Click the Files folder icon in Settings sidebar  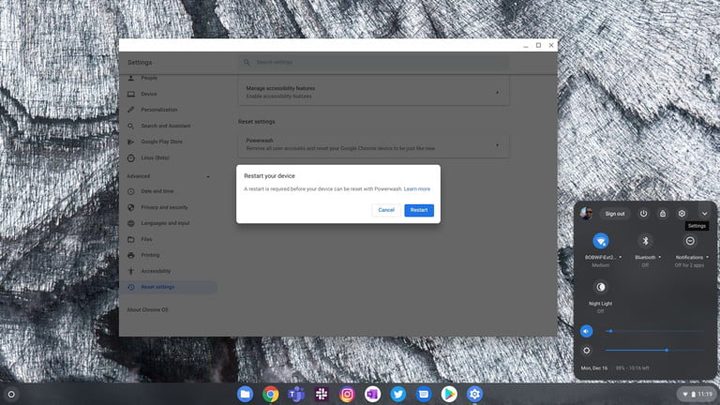point(131,239)
